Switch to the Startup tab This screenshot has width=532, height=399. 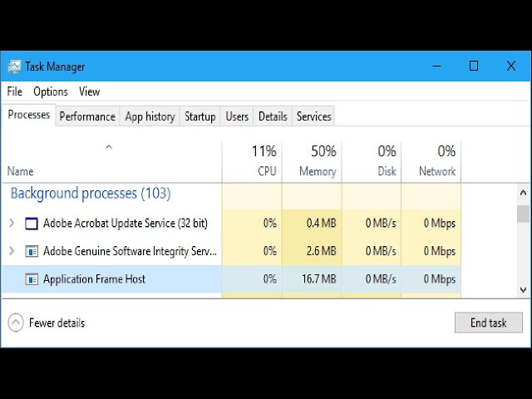coord(199,116)
